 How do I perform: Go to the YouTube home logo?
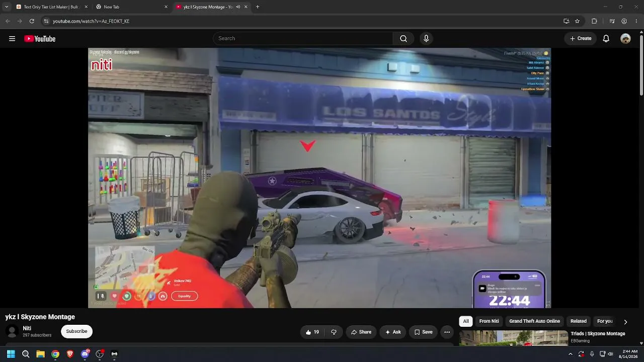(x=40, y=39)
